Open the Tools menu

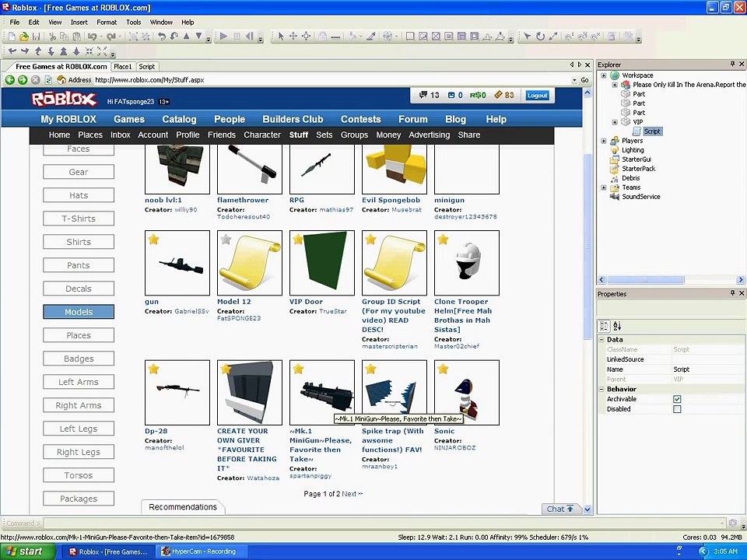[133, 22]
